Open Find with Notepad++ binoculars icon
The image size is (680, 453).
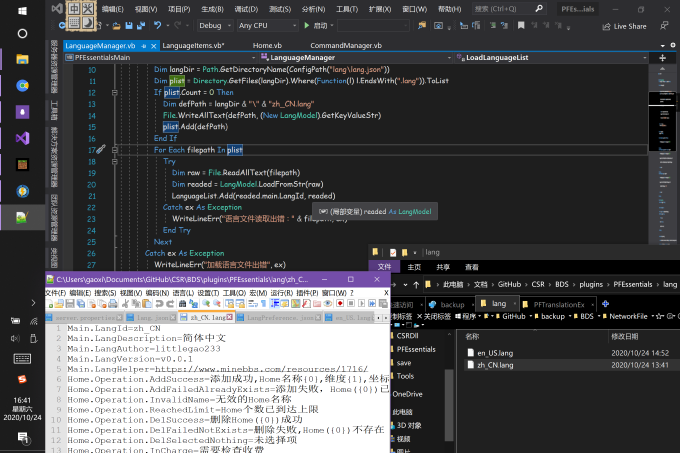pos(182,303)
